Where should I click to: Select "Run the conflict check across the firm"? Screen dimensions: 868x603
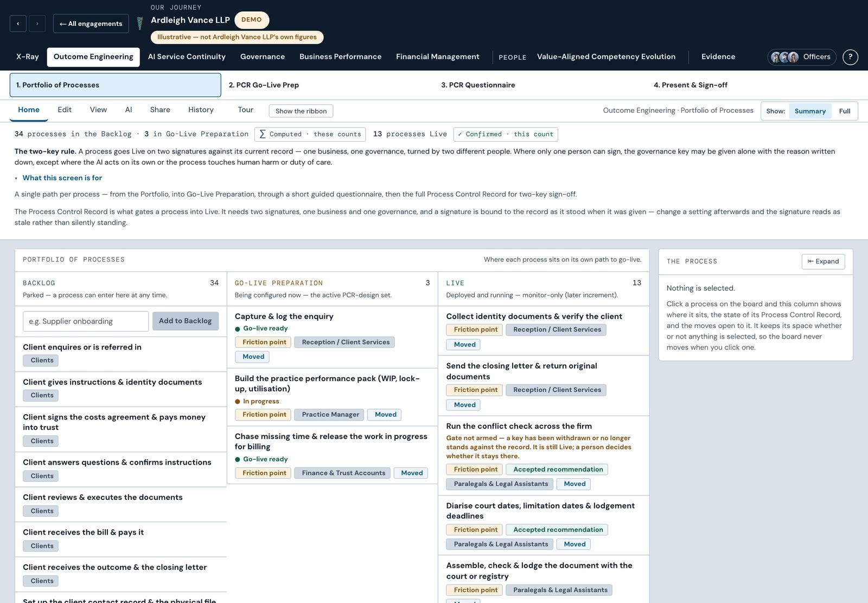click(x=543, y=456)
